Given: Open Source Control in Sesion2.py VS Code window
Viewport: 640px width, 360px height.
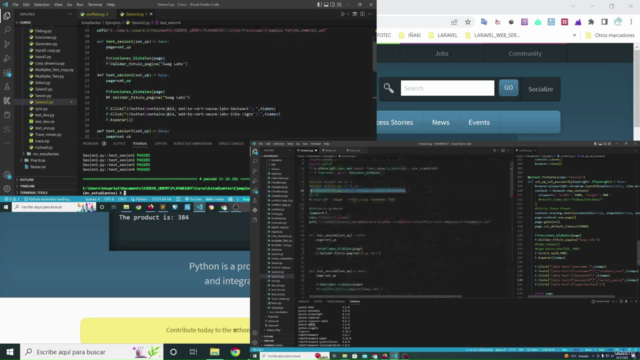Looking at the screenshot, I should (7, 44).
